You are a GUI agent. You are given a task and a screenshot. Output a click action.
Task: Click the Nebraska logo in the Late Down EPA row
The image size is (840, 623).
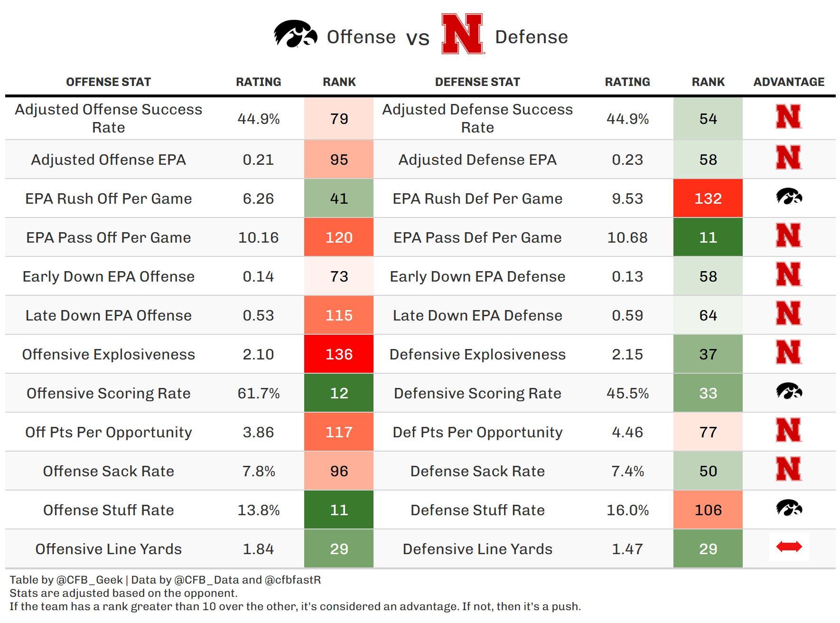pyautogui.click(x=789, y=313)
